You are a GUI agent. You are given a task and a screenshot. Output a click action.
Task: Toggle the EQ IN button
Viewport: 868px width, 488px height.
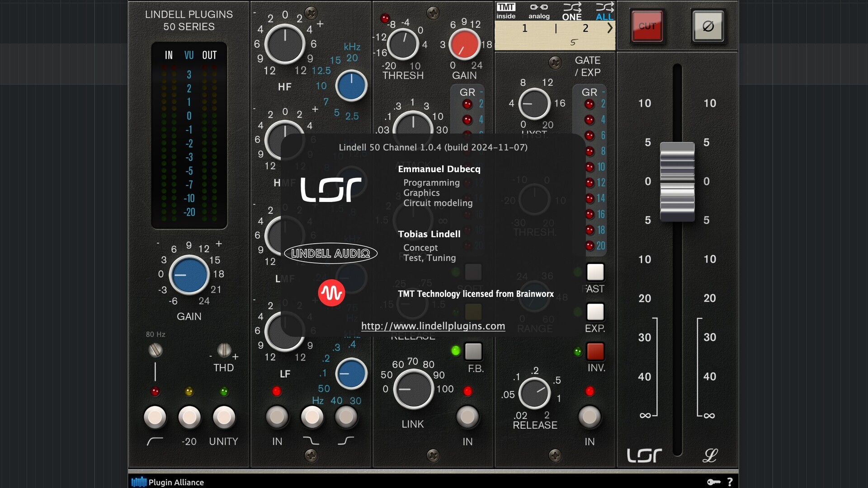277,417
